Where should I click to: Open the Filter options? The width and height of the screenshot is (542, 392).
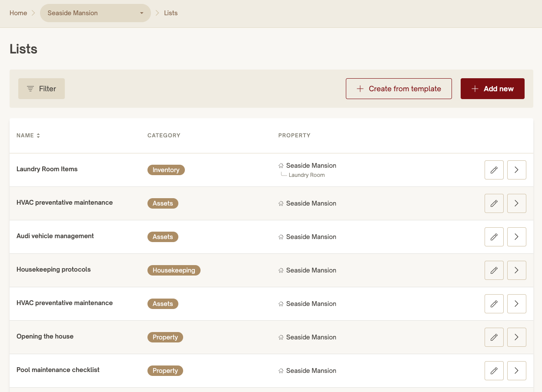tap(41, 89)
